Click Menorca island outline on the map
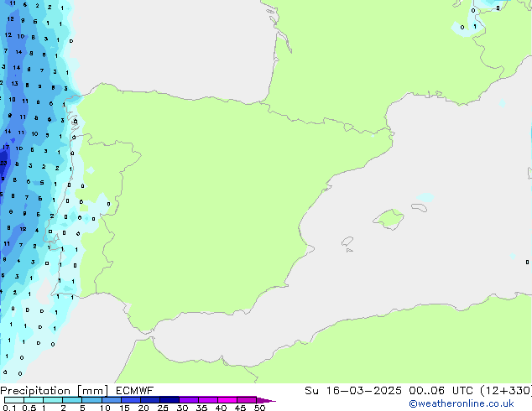Viewport: 532px width, 411px height. (420, 207)
